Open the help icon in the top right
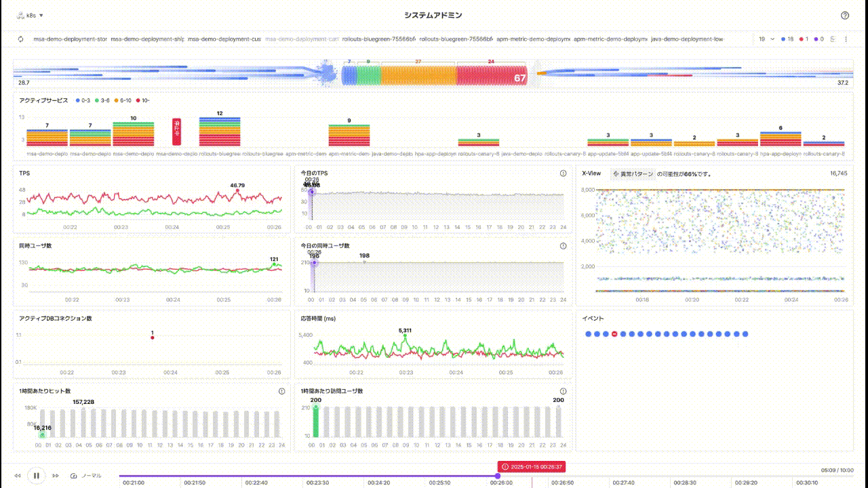The height and width of the screenshot is (488, 868). pyautogui.click(x=845, y=16)
